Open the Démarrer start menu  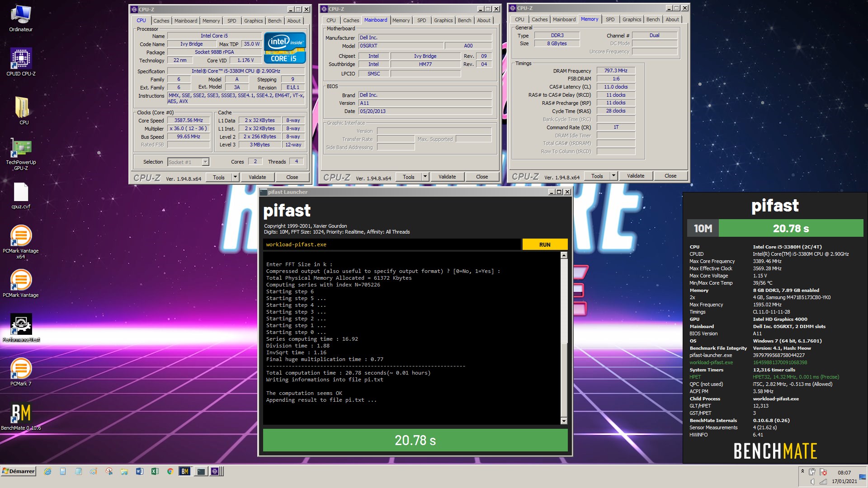tap(19, 471)
